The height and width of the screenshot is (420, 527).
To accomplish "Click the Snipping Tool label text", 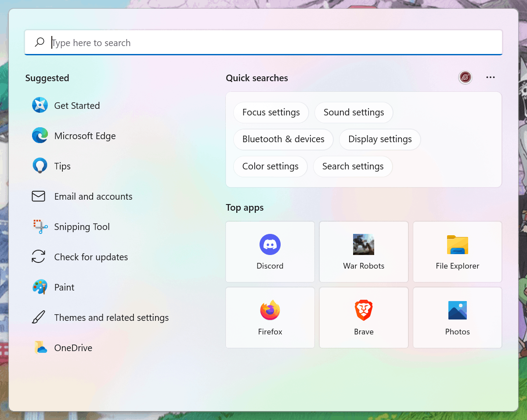I will pyautogui.click(x=82, y=226).
